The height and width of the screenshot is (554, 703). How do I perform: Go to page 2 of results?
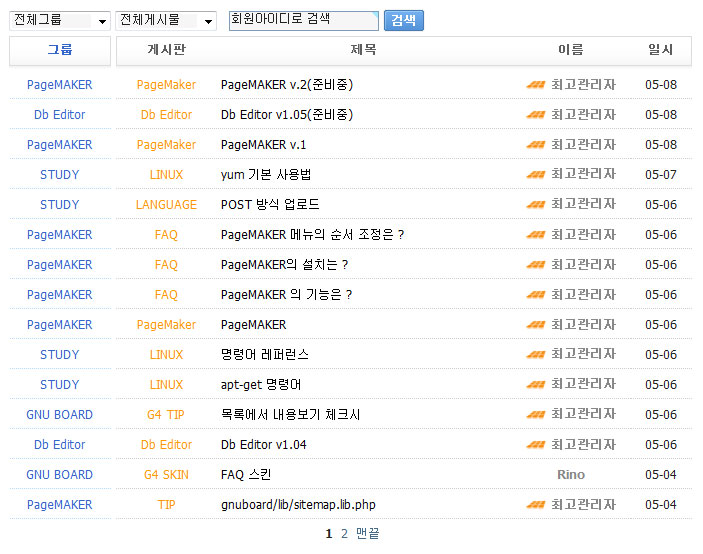pos(344,534)
